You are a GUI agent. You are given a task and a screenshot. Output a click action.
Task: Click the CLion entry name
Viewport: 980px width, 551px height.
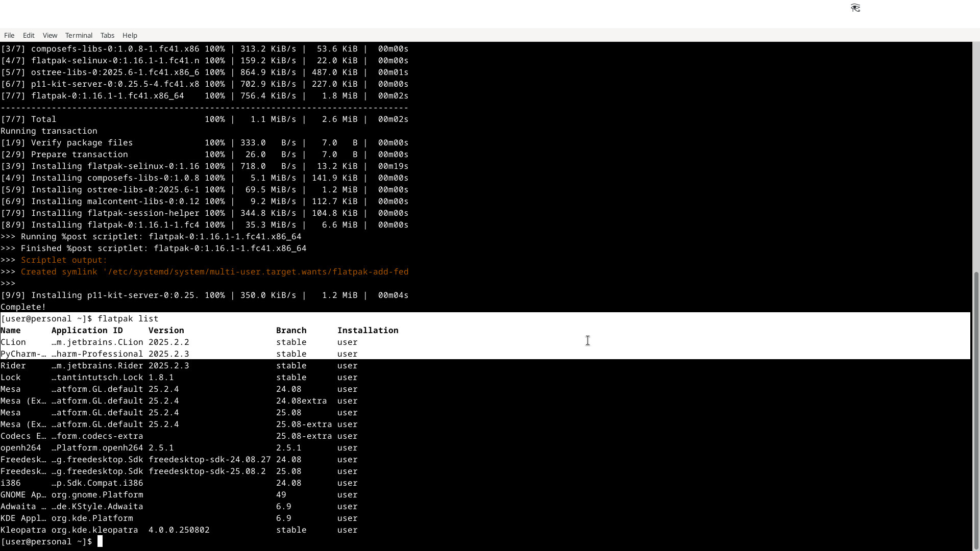coord(13,342)
